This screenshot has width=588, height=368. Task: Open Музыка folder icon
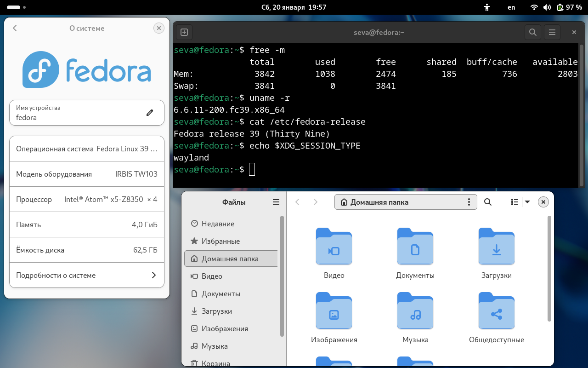click(x=415, y=310)
